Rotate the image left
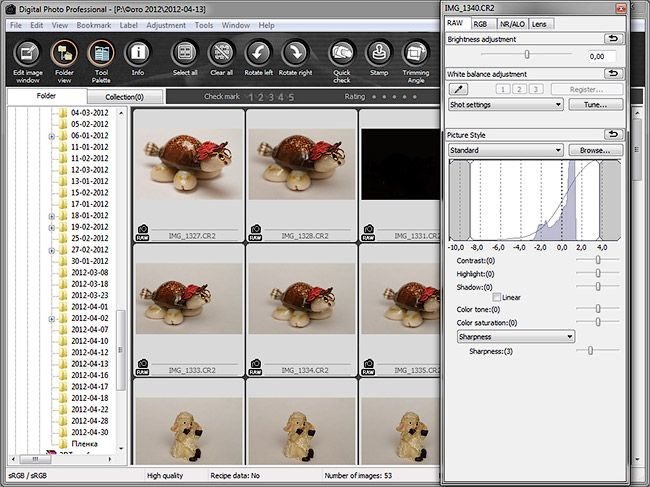Viewport: 650px width, 487px height. click(x=258, y=58)
